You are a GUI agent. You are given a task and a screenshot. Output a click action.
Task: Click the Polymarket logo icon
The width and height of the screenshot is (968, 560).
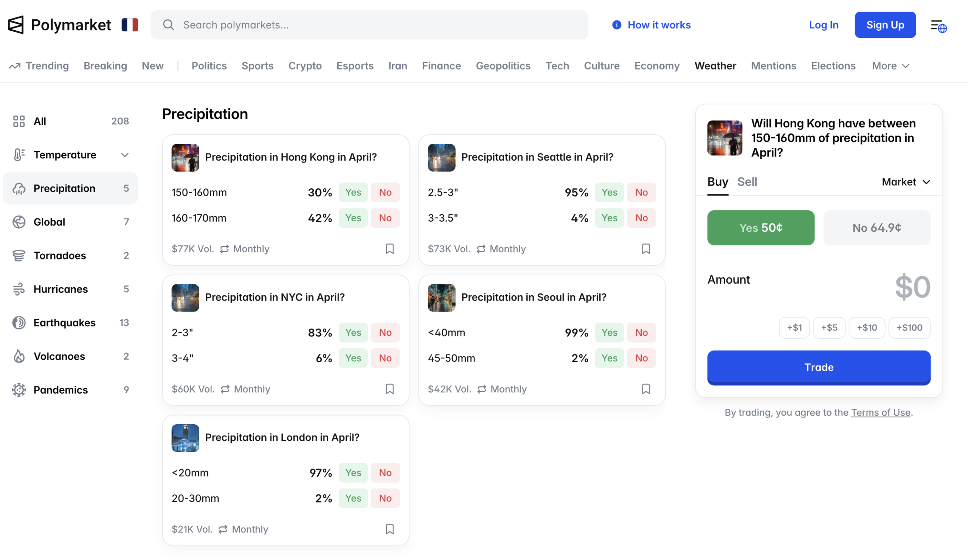click(16, 25)
